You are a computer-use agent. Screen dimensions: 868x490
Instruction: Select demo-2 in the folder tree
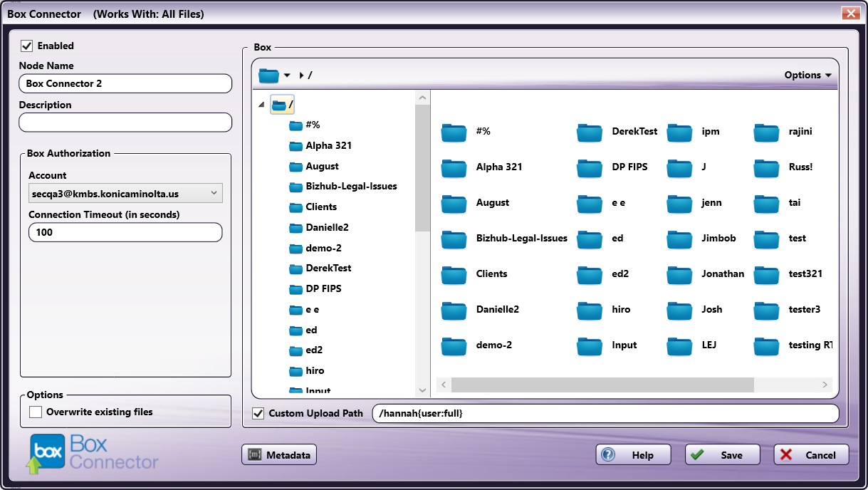323,248
